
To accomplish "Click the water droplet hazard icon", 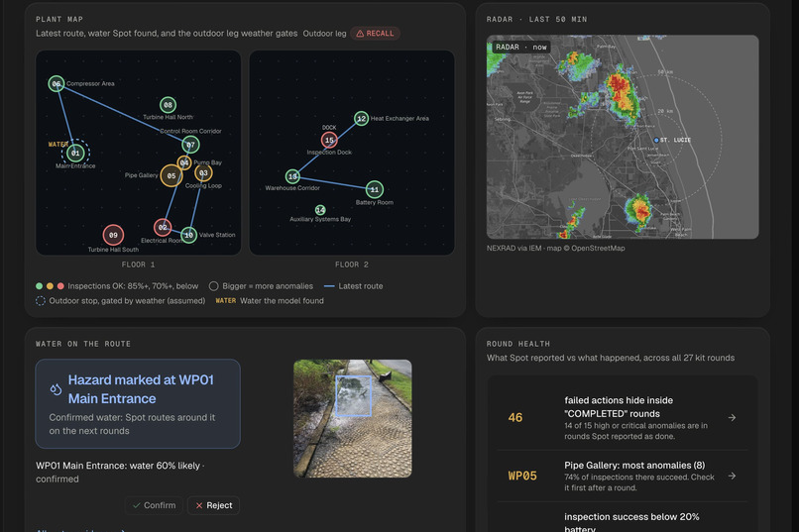I will [x=56, y=389].
